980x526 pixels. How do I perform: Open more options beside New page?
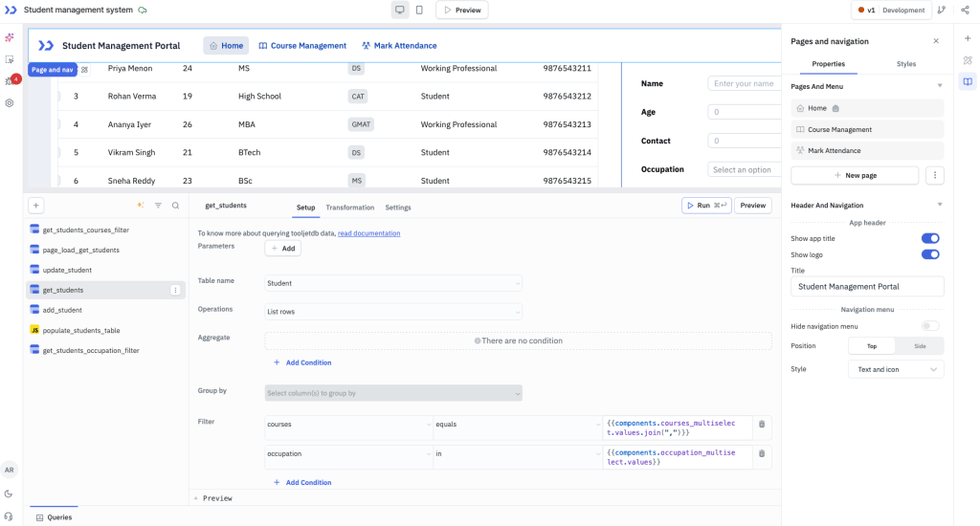click(x=935, y=176)
